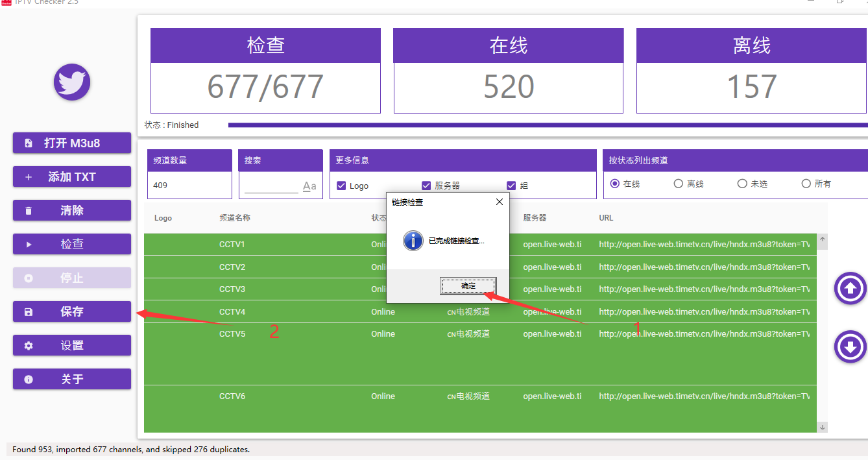Click the 677/677 checked count
Viewport: 868px width, 460px height.
pos(265,87)
